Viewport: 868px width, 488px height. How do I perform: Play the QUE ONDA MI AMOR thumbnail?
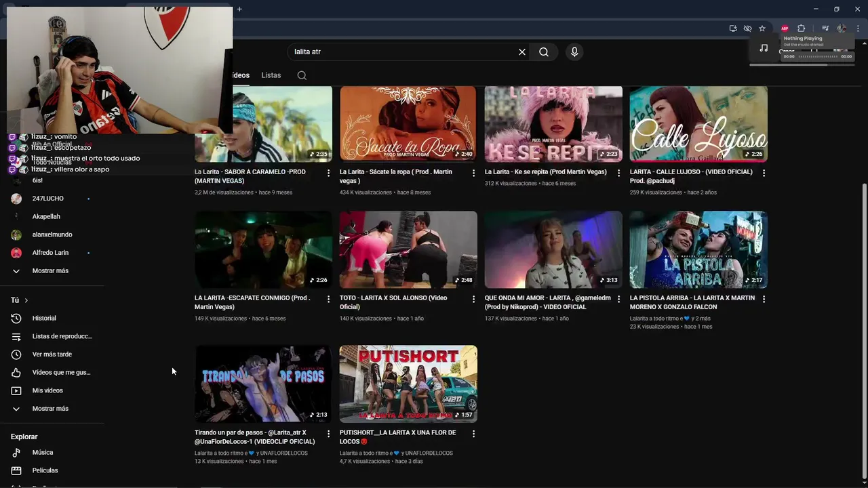click(553, 249)
